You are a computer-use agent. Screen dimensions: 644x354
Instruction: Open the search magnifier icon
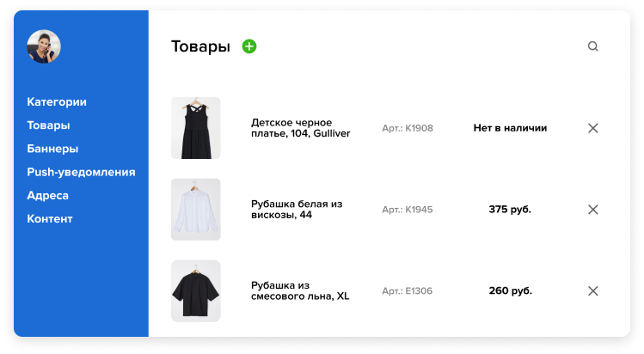pos(592,46)
